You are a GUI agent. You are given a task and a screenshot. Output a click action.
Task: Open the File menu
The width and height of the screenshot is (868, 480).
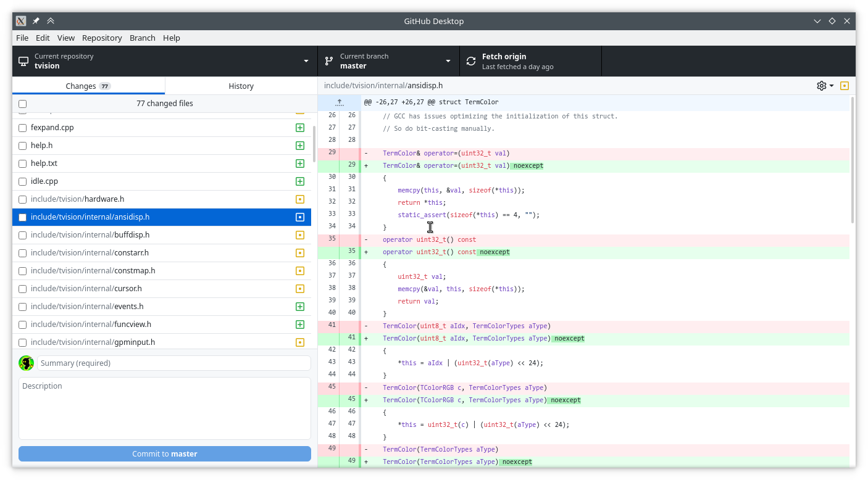tap(22, 38)
